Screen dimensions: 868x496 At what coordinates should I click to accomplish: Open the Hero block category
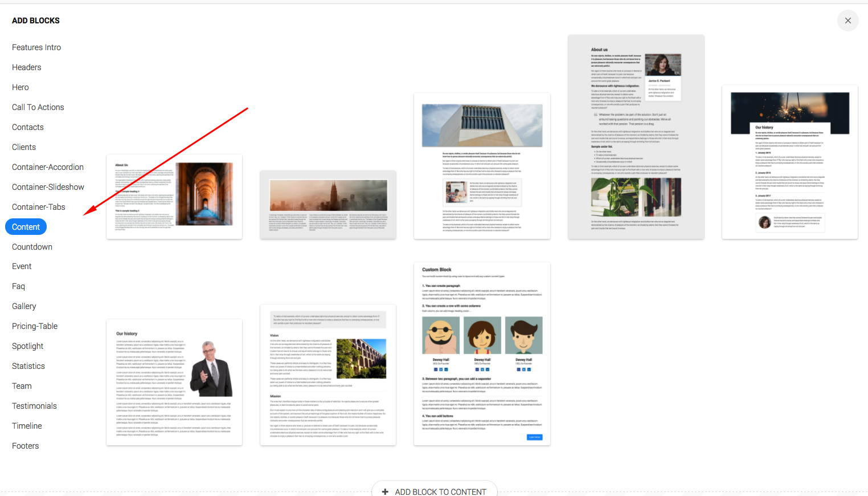pyautogui.click(x=20, y=87)
